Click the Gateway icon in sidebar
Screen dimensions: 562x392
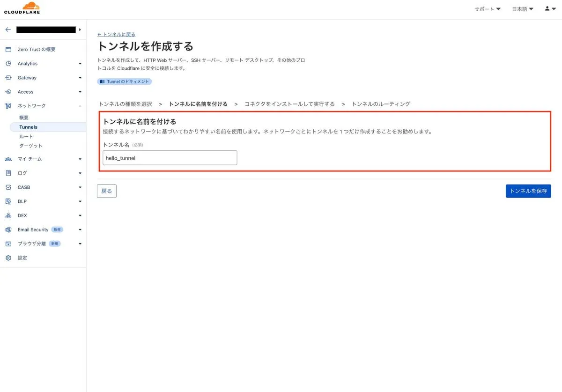pyautogui.click(x=8, y=78)
